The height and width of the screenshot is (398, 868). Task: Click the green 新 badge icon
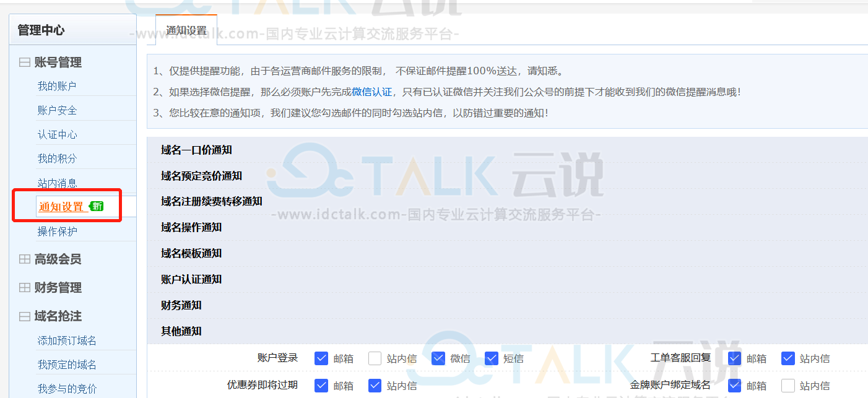point(96,206)
